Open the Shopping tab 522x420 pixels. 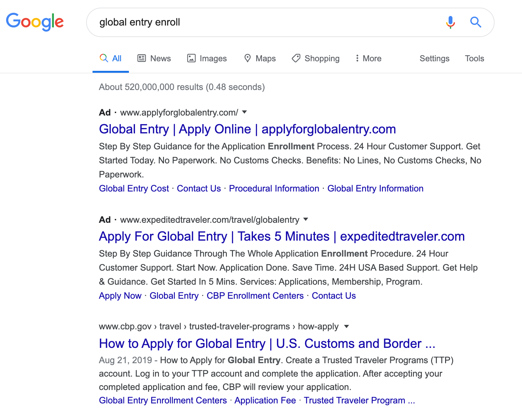(316, 58)
